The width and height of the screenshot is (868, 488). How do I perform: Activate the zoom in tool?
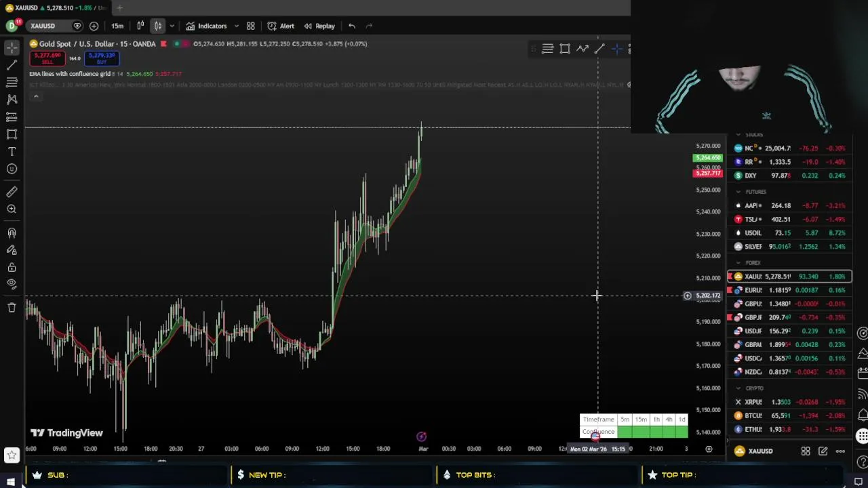(12, 209)
